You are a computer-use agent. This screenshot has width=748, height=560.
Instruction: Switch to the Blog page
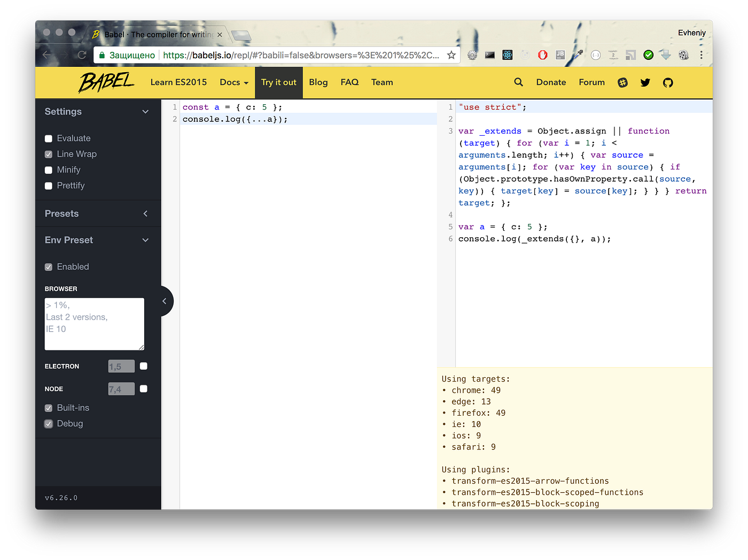coord(318,82)
